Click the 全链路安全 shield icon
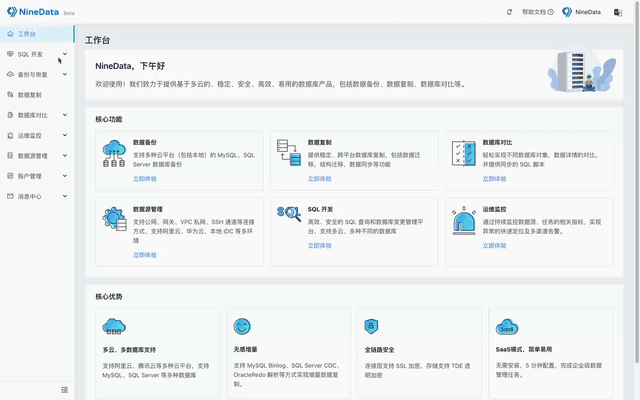The height and width of the screenshot is (400, 640). tap(371, 327)
